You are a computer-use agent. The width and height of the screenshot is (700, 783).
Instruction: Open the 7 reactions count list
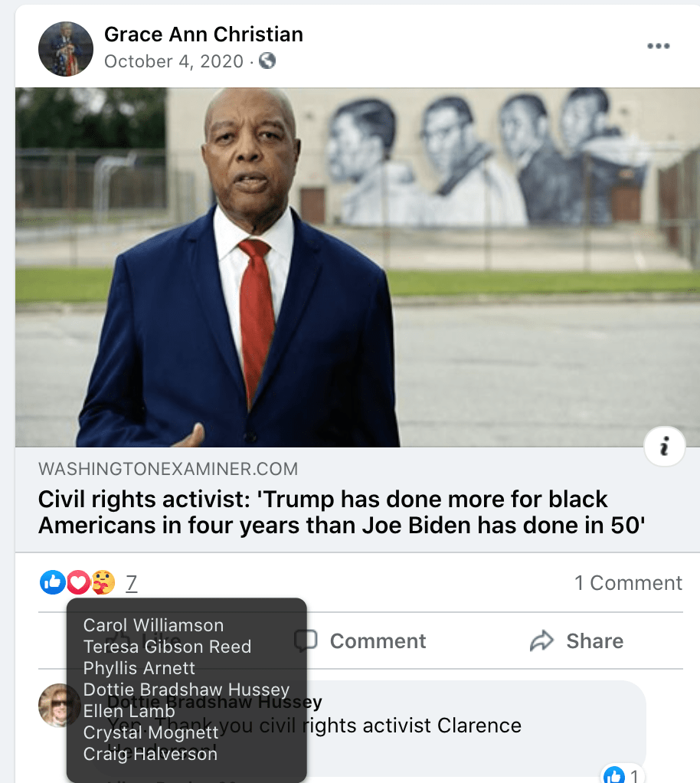(131, 583)
